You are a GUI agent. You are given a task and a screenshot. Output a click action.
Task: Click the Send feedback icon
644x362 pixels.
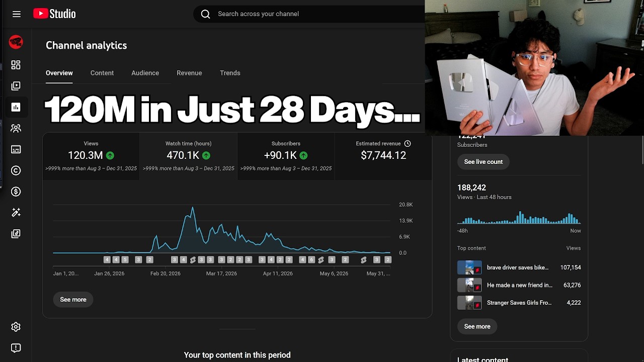(16, 348)
